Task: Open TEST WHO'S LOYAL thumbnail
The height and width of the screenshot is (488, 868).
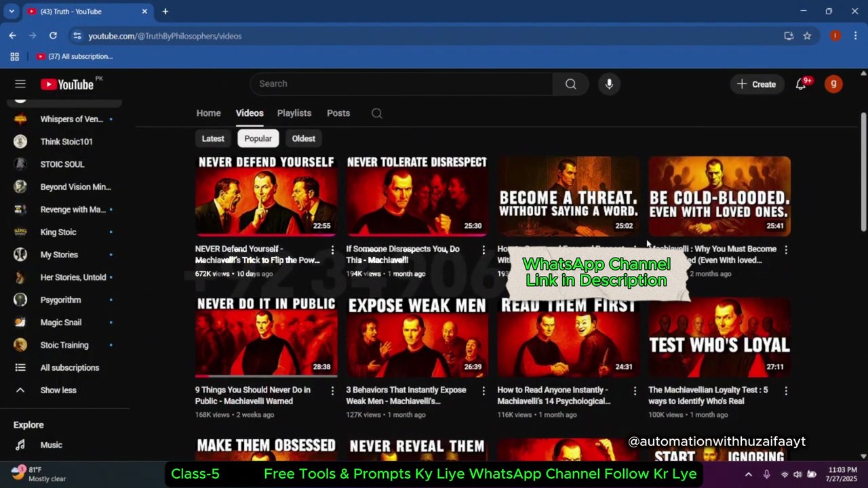Action: pos(719,337)
